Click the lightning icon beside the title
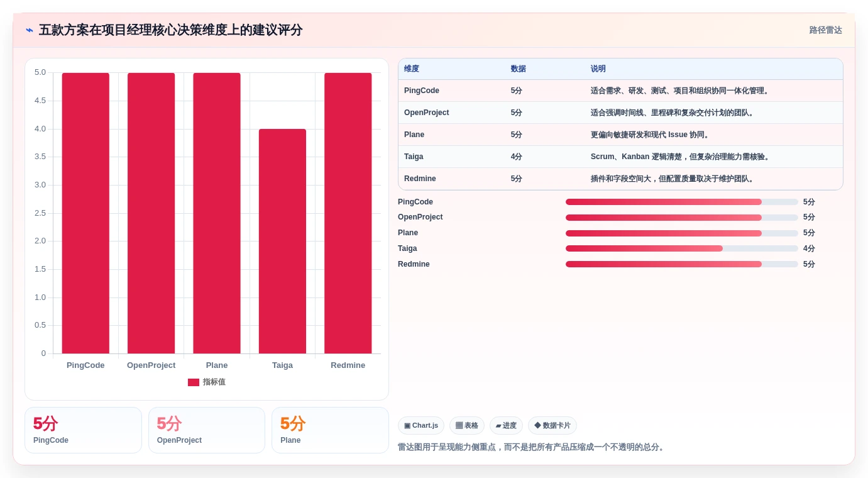868x478 pixels. tap(30, 30)
